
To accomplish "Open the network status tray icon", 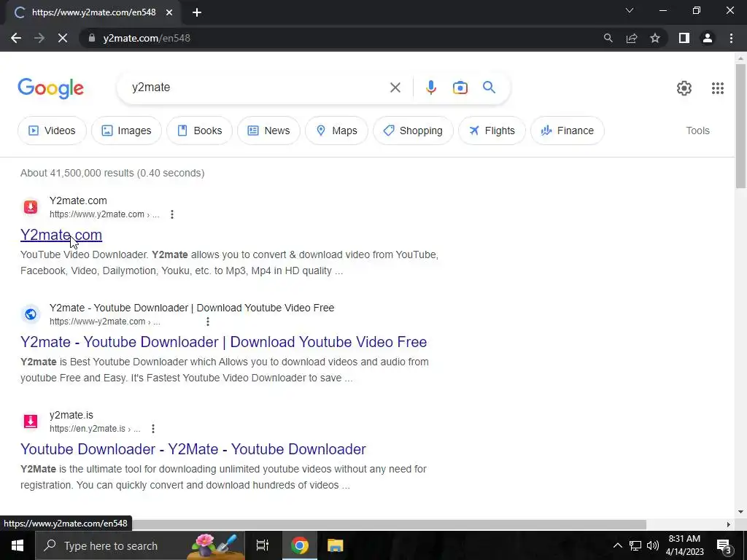I will 635,545.
